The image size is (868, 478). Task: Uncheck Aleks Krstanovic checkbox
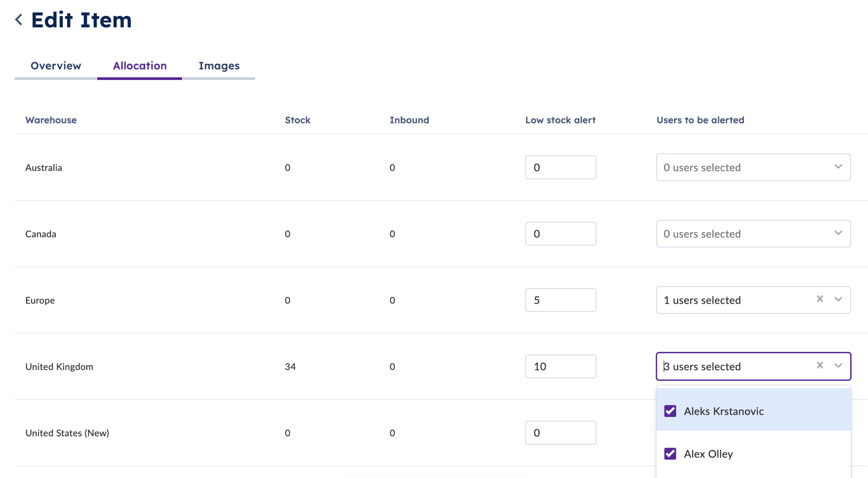click(670, 411)
